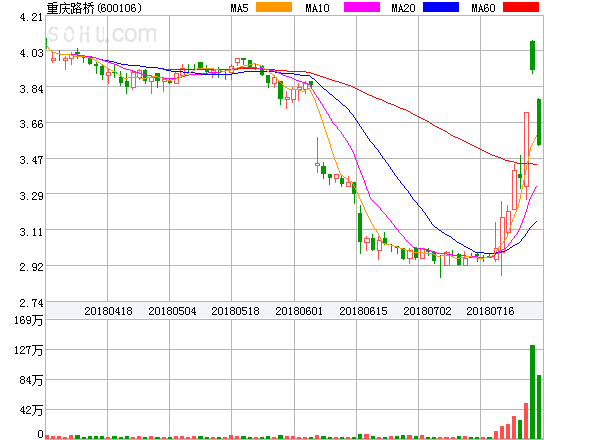Click the tall green candlestick near 4.03
600x440 pixels.
(532, 55)
